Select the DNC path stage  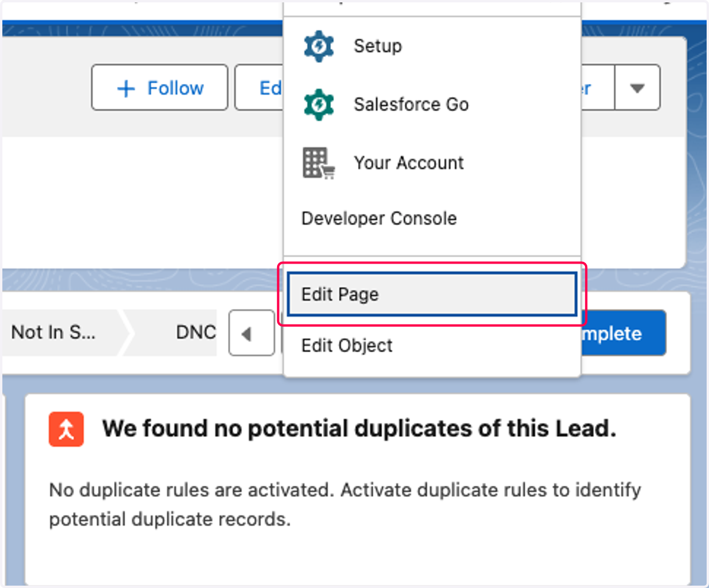[x=177, y=332]
